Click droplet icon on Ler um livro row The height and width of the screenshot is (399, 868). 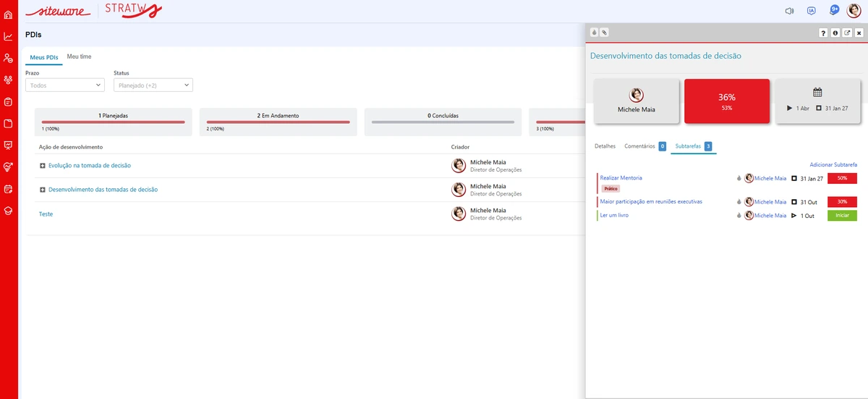click(x=739, y=215)
